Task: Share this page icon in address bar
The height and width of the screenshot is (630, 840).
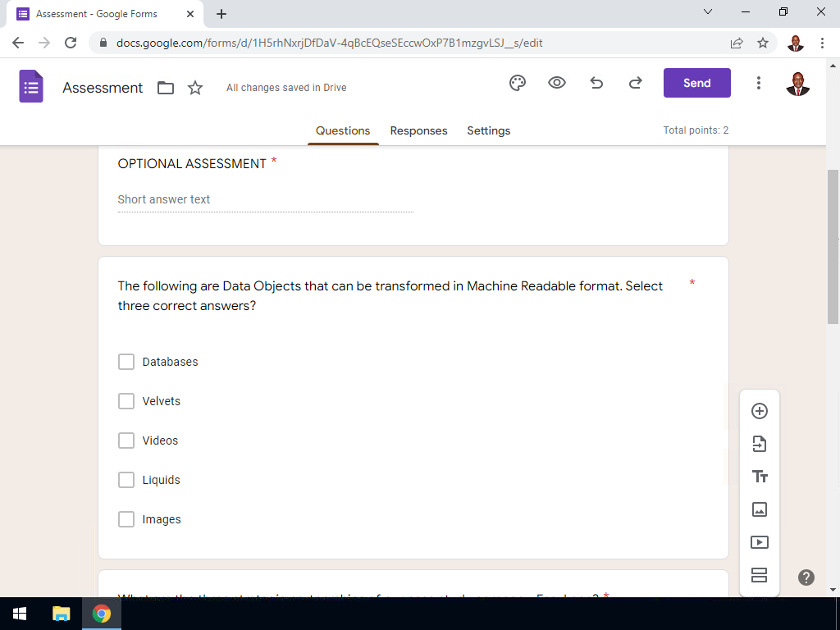Action: [x=737, y=43]
